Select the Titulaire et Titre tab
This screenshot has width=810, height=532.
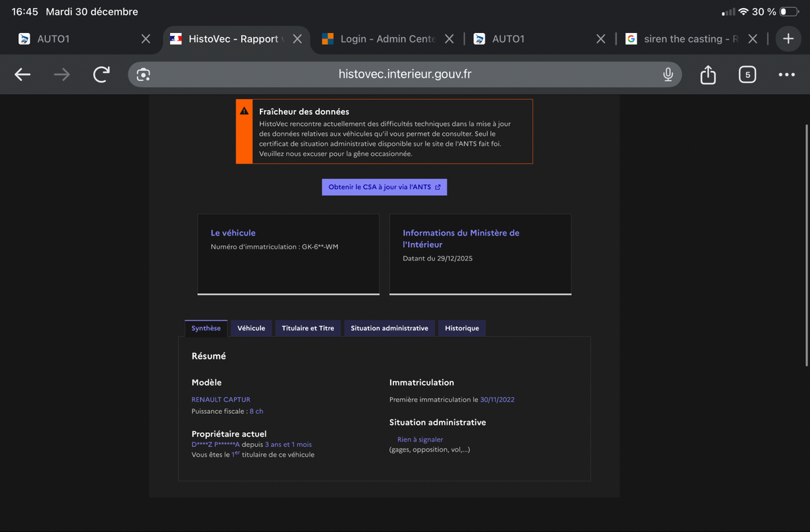308,328
